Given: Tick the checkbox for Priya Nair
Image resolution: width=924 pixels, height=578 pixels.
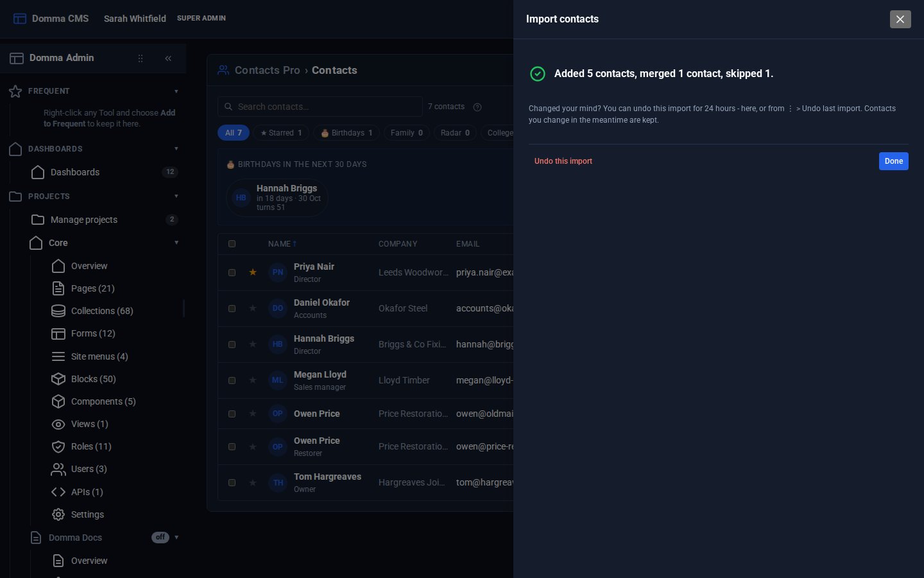Looking at the screenshot, I should [232, 272].
